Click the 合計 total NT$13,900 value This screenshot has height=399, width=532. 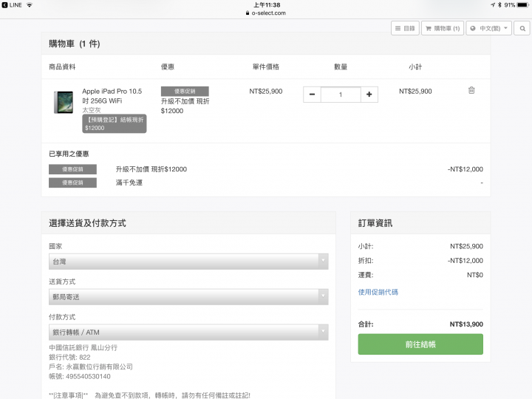click(x=466, y=324)
